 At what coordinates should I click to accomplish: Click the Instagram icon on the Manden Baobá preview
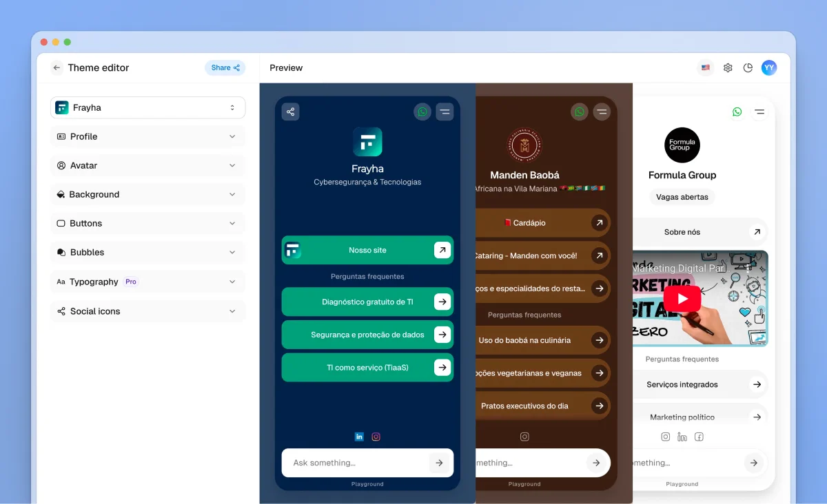524,436
